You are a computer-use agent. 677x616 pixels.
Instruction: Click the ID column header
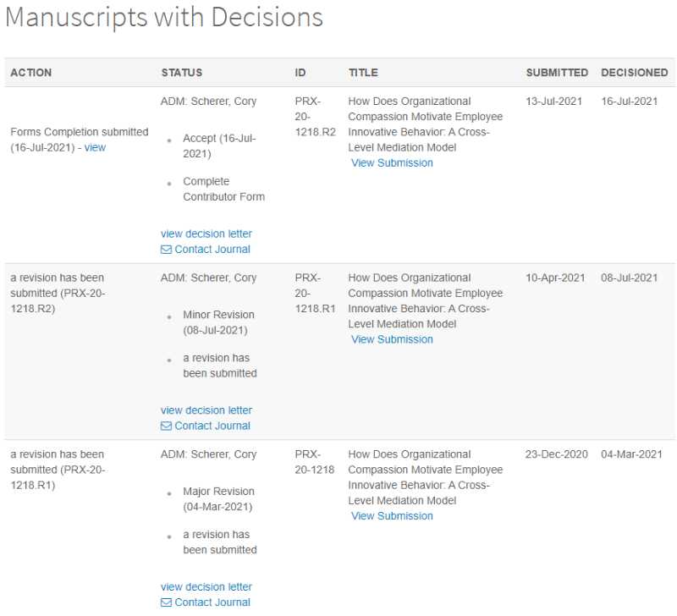pos(300,73)
